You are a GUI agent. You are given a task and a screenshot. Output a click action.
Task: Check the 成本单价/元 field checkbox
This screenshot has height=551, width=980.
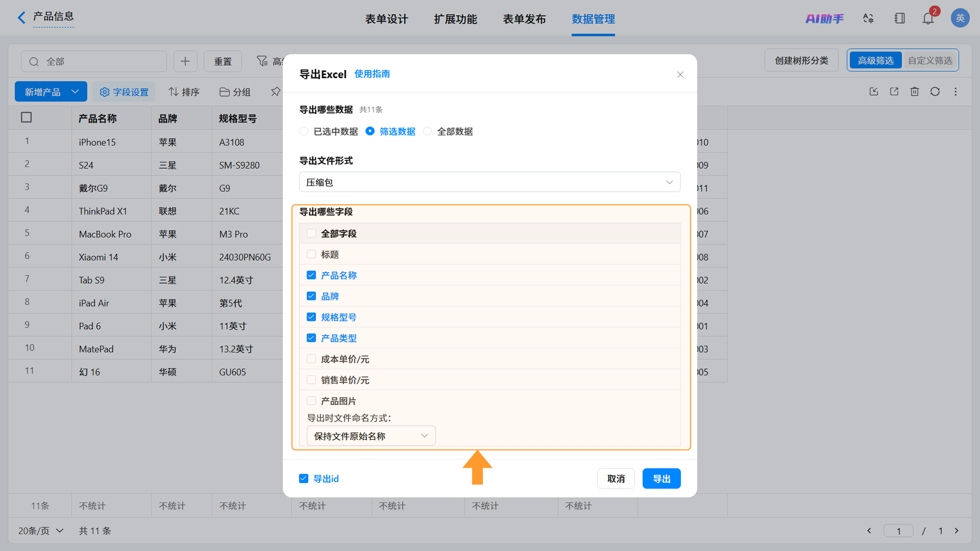(x=311, y=359)
